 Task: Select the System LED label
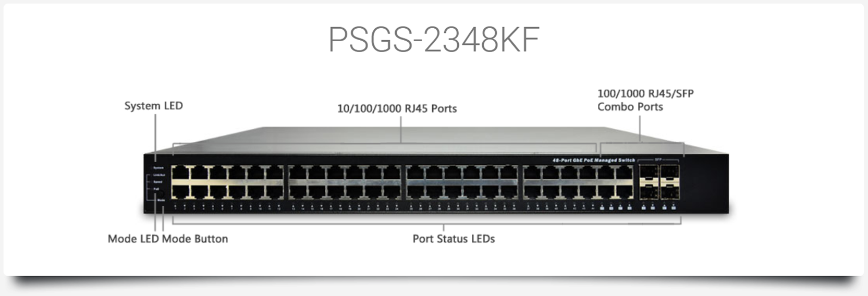click(x=153, y=106)
